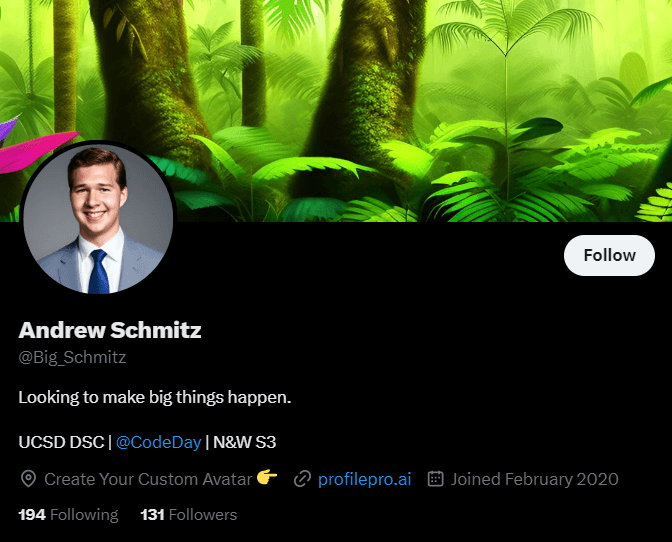View the 194 Following list
The width and height of the screenshot is (672, 542).
tap(68, 515)
